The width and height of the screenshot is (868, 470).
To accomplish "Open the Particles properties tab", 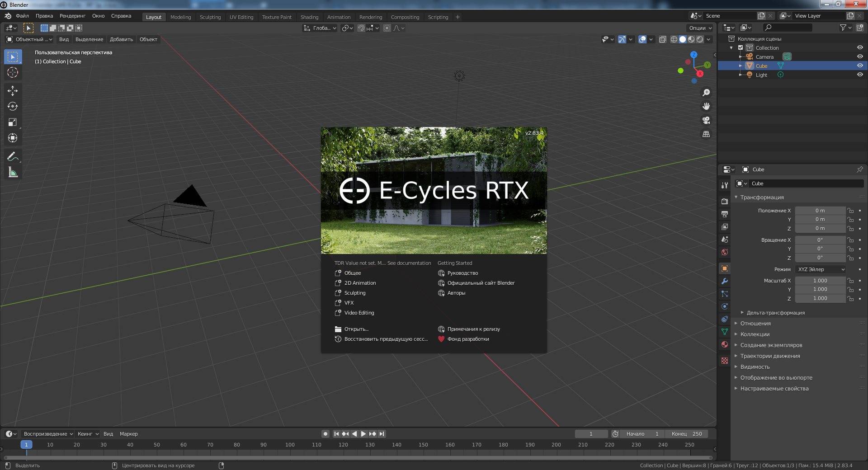I will (725, 294).
